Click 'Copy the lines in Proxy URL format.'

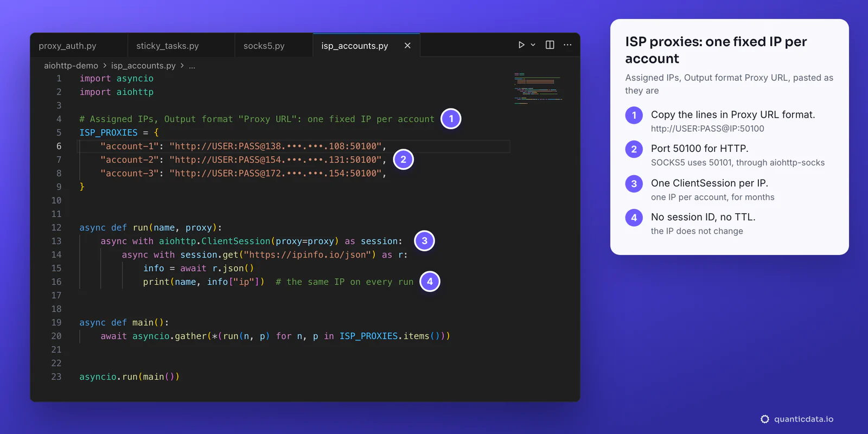tap(733, 114)
